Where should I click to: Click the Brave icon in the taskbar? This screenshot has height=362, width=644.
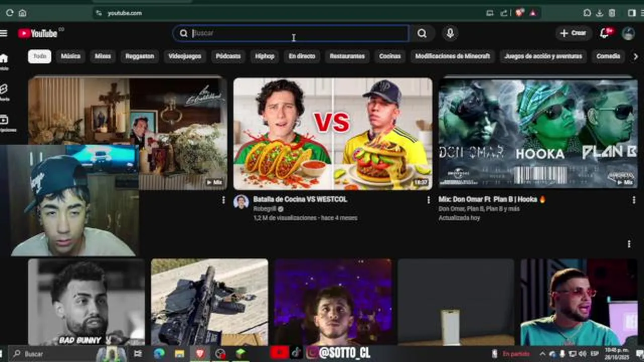[x=200, y=353]
